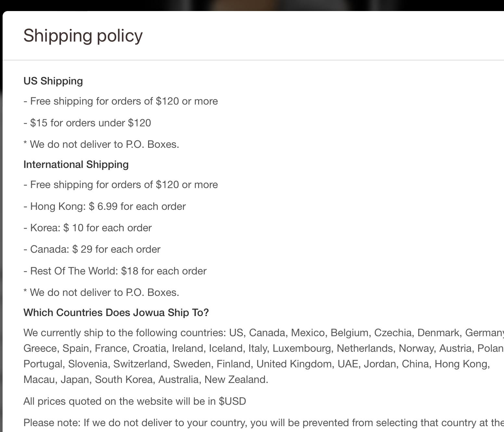
Task: Click the country line beginning with Greece
Action: click(264, 348)
